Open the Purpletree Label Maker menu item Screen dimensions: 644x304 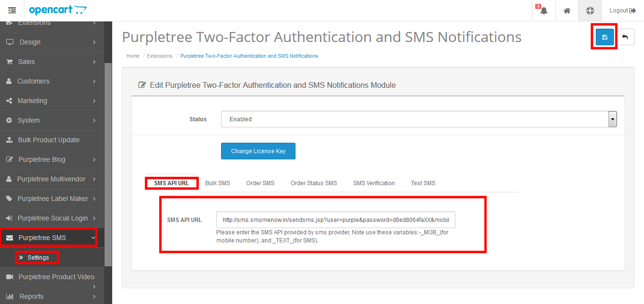coord(52,199)
